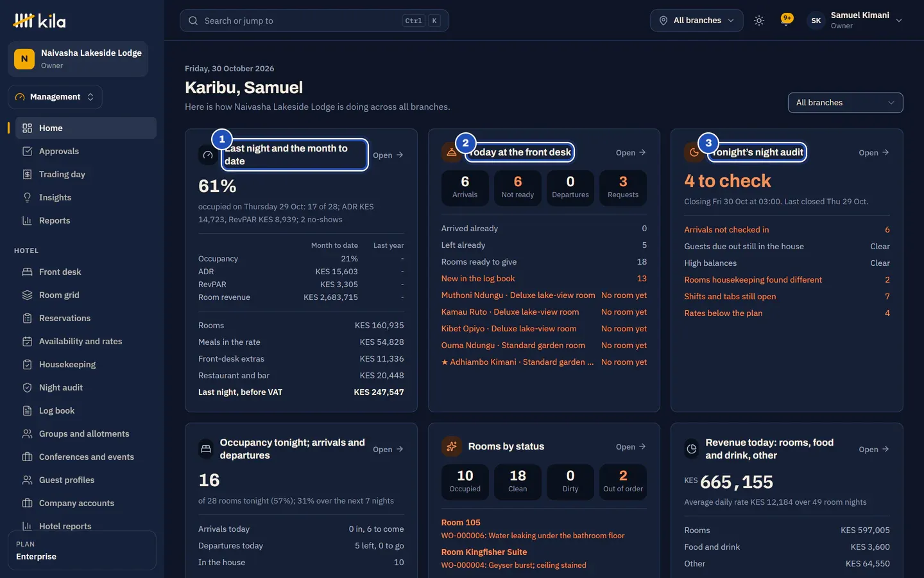The width and height of the screenshot is (924, 578).
Task: Click the 2 Out of order tile
Action: tap(623, 482)
